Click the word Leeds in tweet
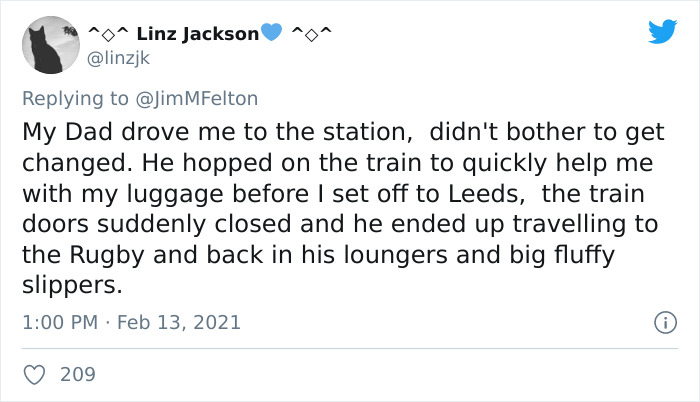The width and height of the screenshot is (700, 402). coord(486,194)
